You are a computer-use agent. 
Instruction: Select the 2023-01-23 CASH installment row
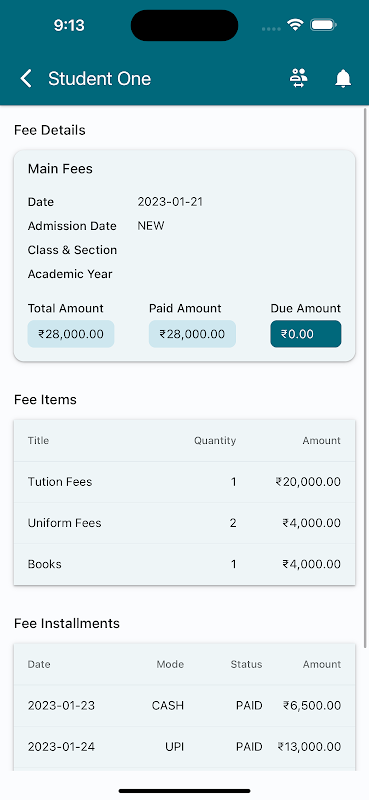[x=184, y=706]
